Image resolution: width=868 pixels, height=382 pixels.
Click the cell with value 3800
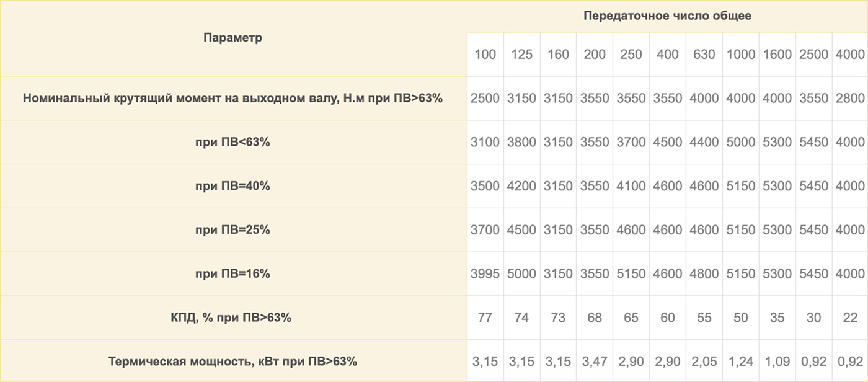tap(521, 143)
